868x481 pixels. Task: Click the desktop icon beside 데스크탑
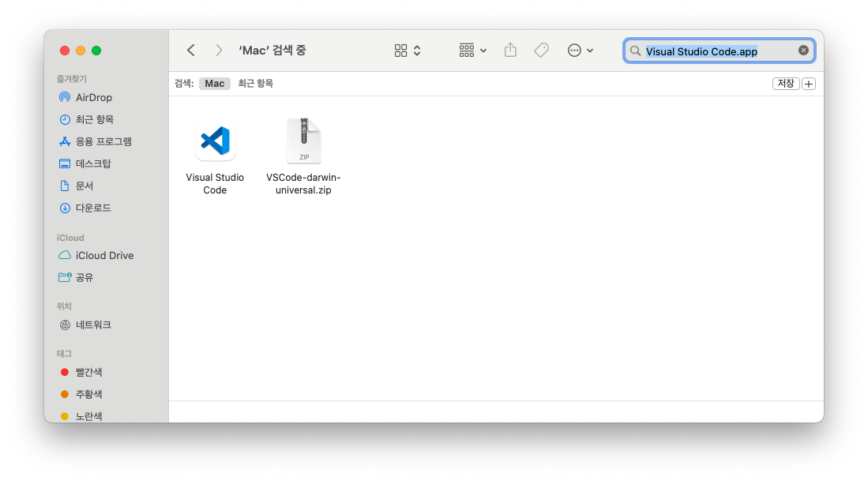pos(65,163)
